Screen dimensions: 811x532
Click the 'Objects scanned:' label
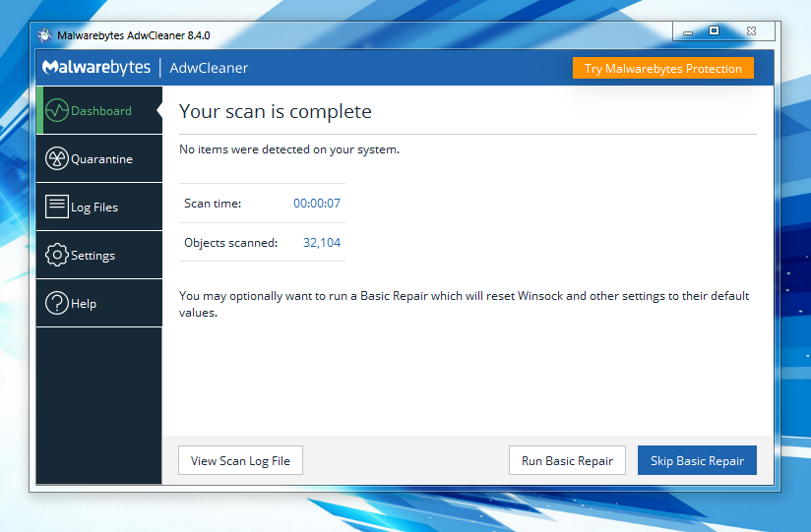[230, 243]
